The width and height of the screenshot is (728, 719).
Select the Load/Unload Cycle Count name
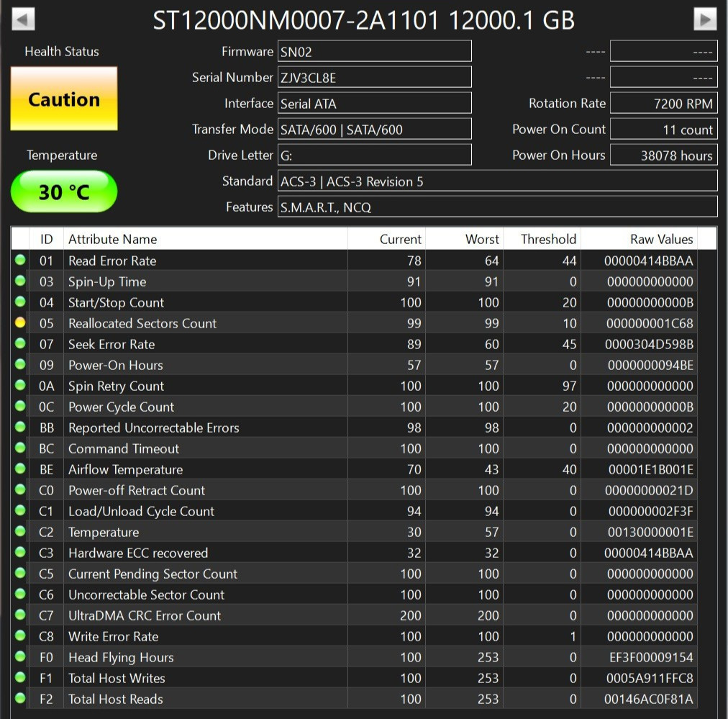[x=141, y=512]
